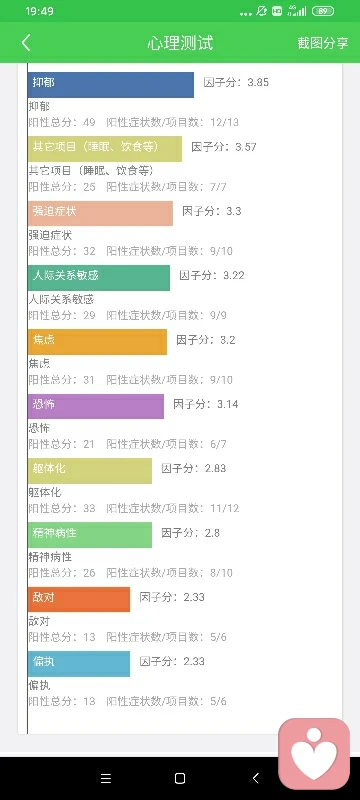Select the light green 精神病性 bar
Viewport: 360px width, 800px height.
coord(90,535)
